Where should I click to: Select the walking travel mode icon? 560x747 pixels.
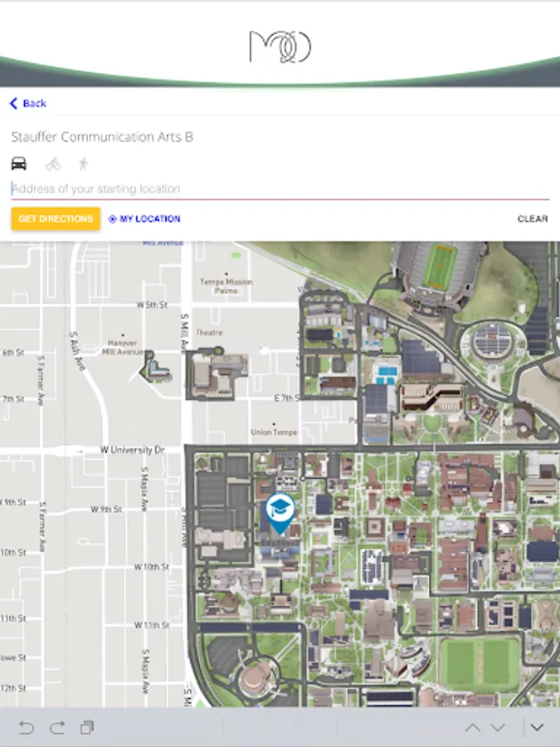[x=83, y=164]
